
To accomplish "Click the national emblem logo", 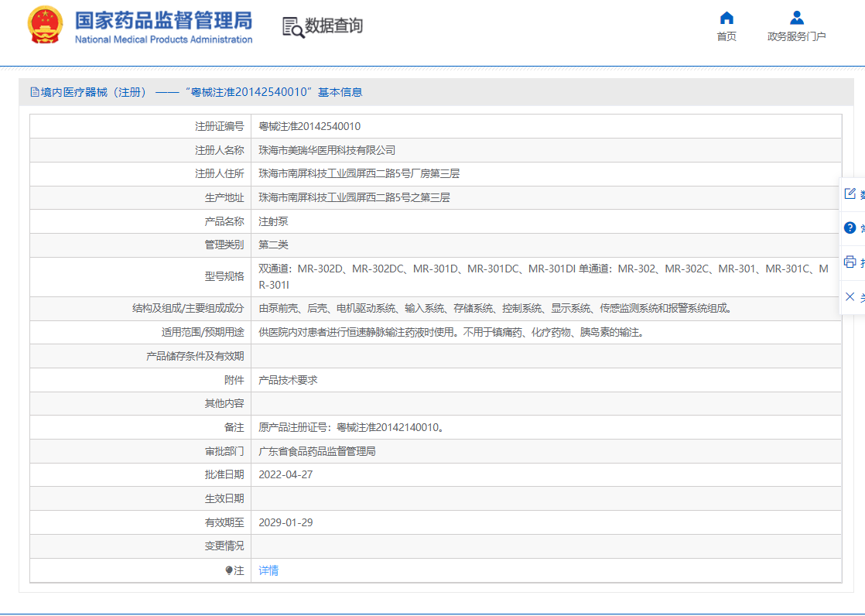I will [x=46, y=26].
